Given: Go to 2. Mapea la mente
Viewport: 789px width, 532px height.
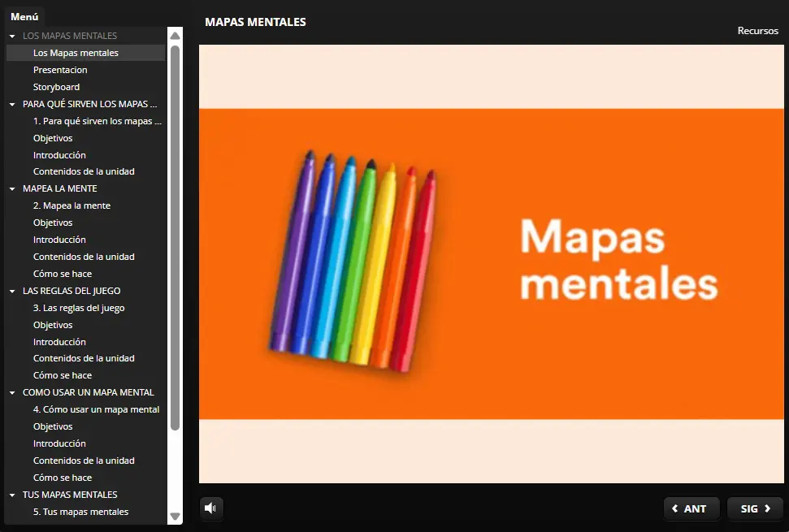Looking at the screenshot, I should coord(72,205).
